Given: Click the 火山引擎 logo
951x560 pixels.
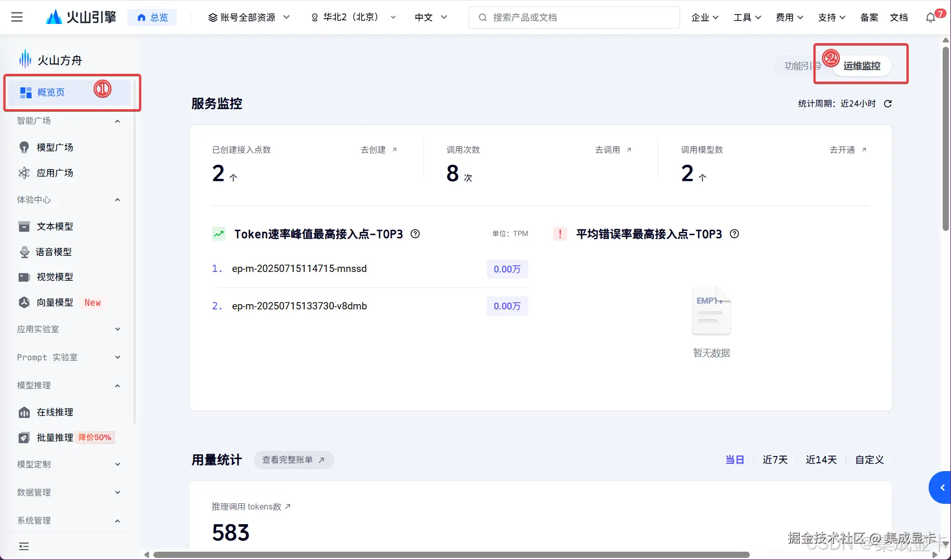Looking at the screenshot, I should (x=81, y=17).
